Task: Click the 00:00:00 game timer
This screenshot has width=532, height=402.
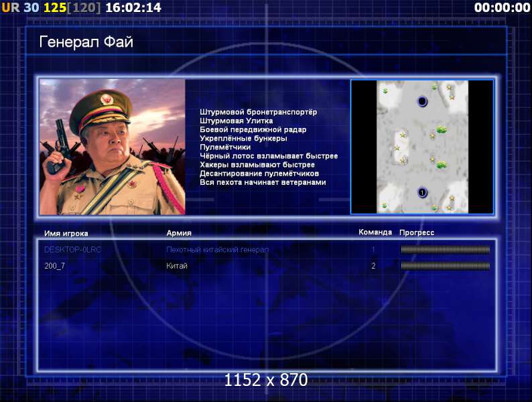Action: pyautogui.click(x=502, y=7)
